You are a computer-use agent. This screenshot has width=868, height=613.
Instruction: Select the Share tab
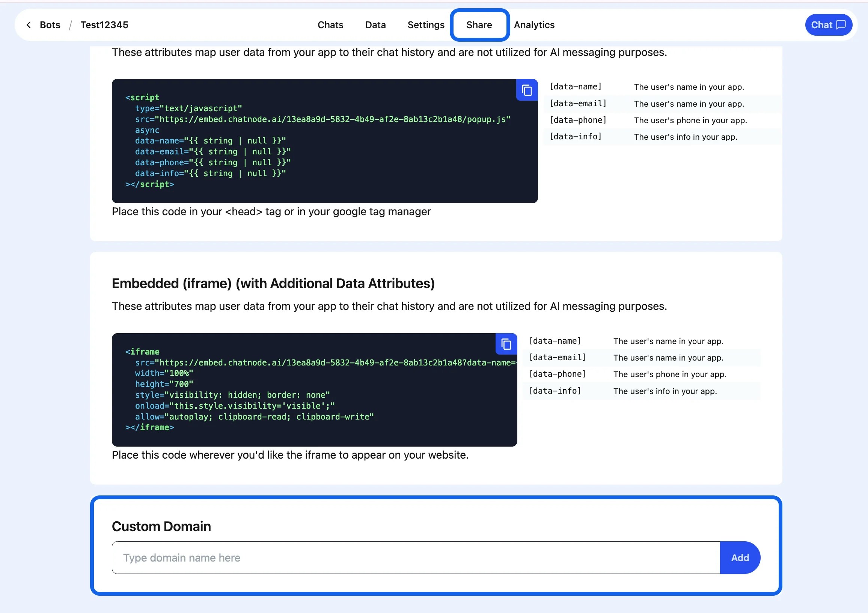(479, 25)
